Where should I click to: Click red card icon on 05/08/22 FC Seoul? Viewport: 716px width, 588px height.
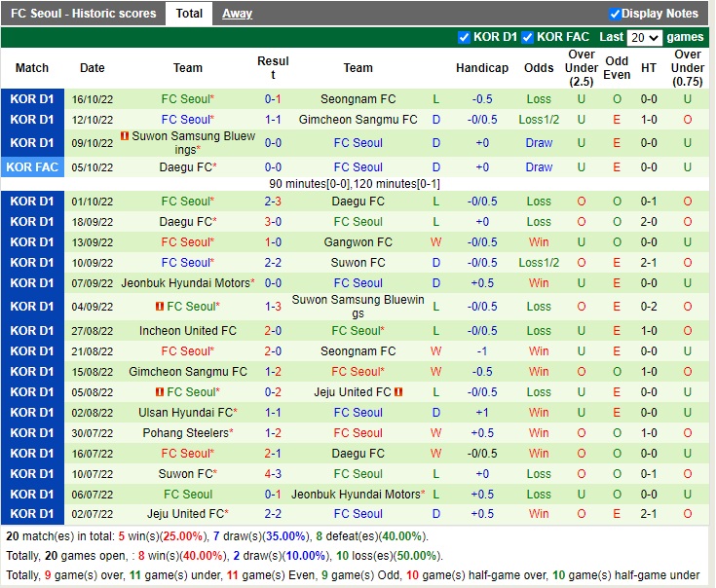pyautogui.click(x=159, y=392)
